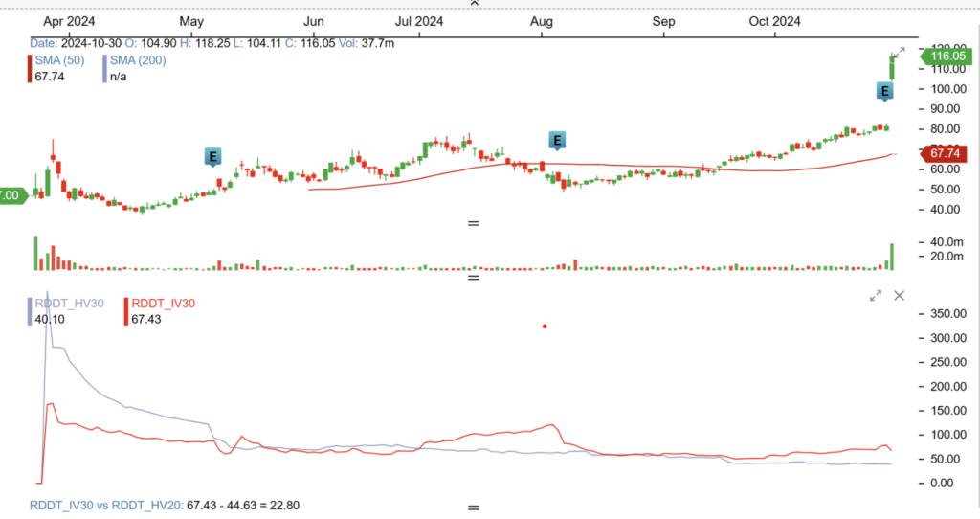Viewport: 980px width, 519px height.
Task: Click the Jul 2024 date axis label
Action: [419, 21]
